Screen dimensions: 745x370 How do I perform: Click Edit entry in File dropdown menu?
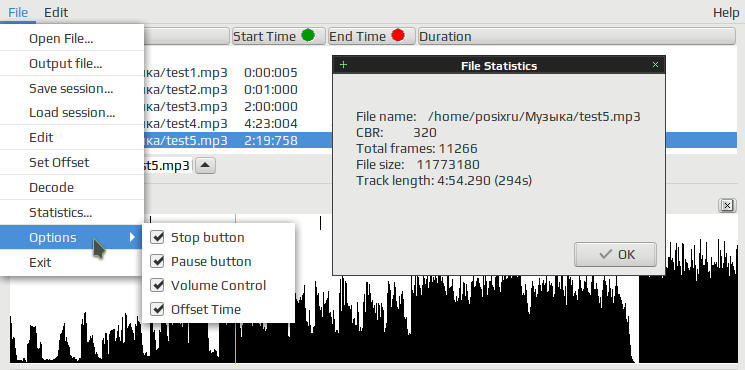[x=72, y=138]
